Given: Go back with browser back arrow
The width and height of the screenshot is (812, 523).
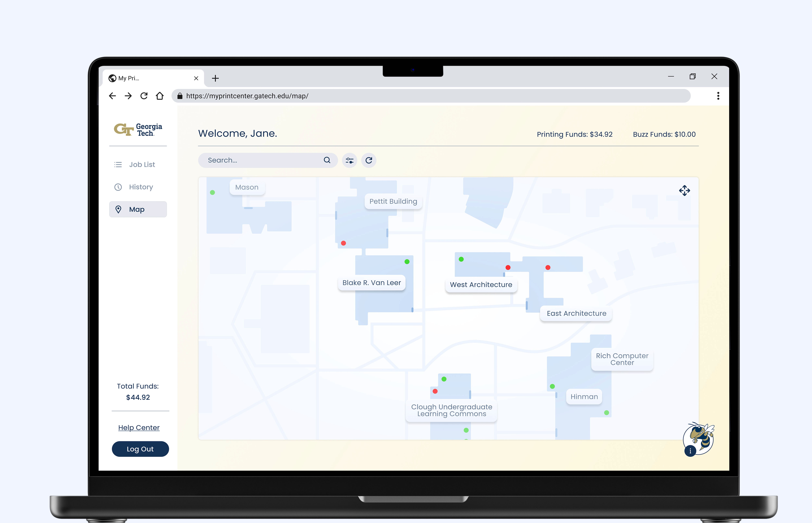Looking at the screenshot, I should [113, 96].
